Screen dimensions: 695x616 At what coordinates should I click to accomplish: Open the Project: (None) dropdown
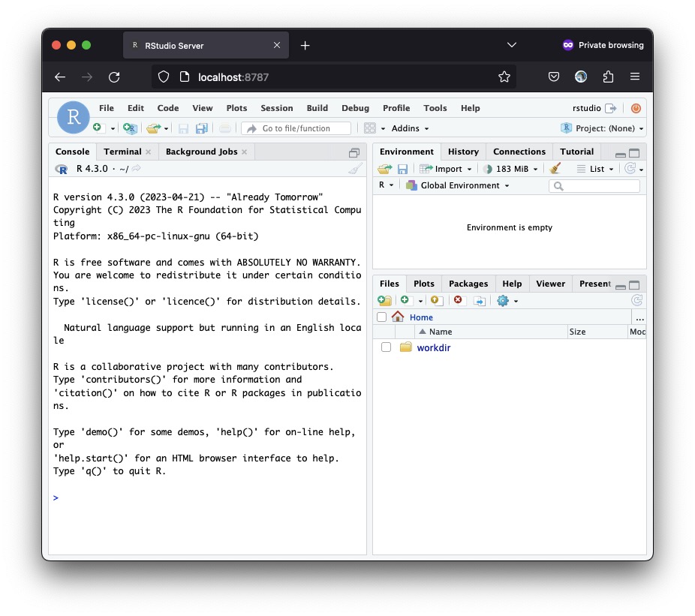coord(602,128)
